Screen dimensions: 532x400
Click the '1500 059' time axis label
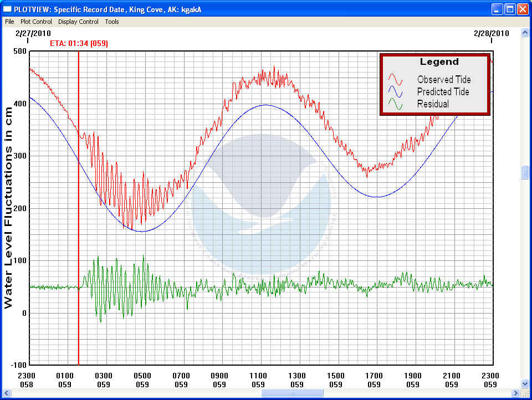coord(336,380)
